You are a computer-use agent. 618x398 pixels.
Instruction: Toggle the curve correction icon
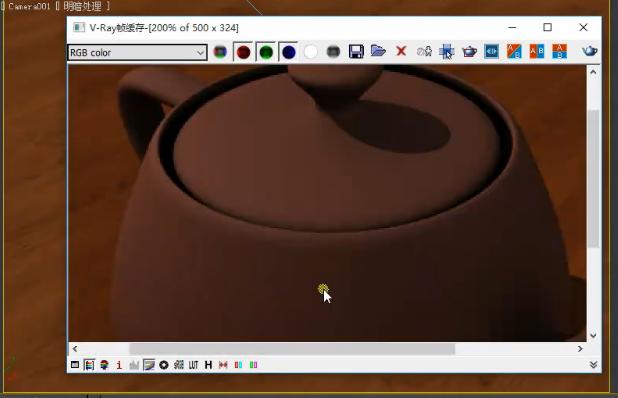click(x=149, y=365)
